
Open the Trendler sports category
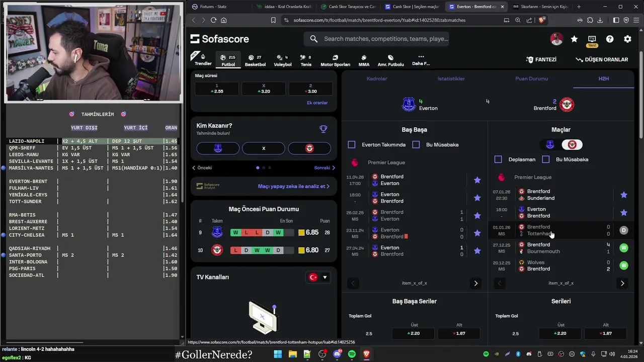(x=203, y=59)
